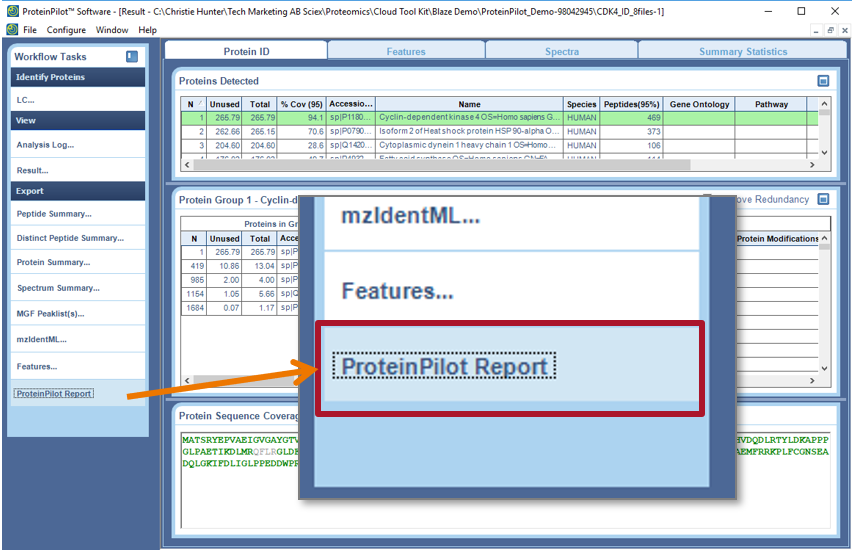Screen dimensions: 856x552
Task: Switch to the Features tab
Action: click(x=405, y=51)
